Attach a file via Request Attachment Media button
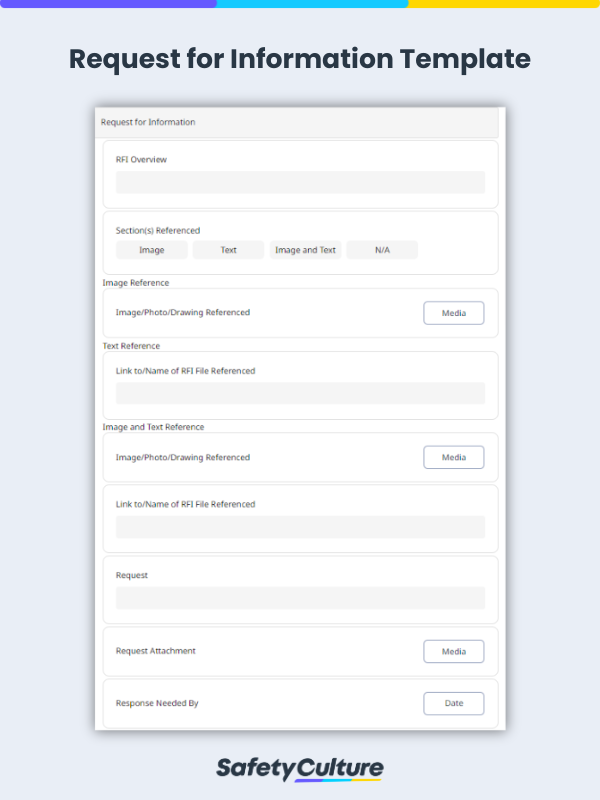 (x=453, y=651)
